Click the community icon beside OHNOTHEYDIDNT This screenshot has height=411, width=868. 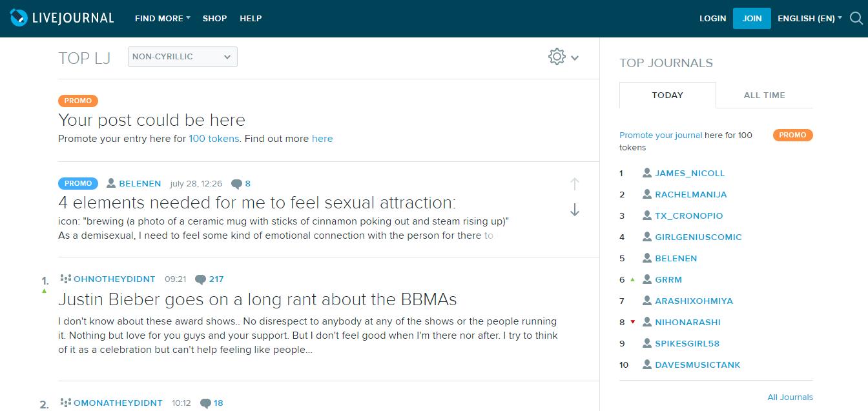(x=65, y=279)
